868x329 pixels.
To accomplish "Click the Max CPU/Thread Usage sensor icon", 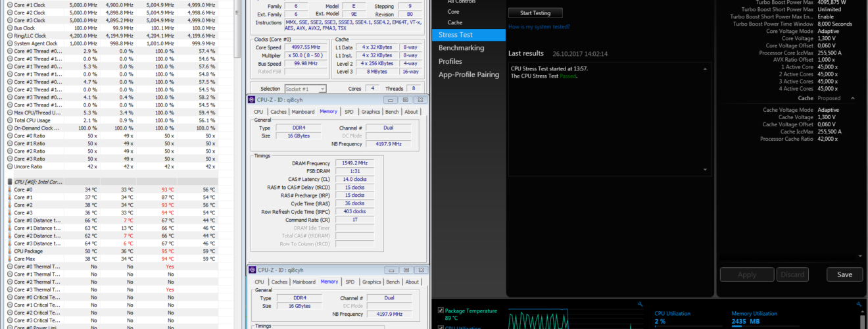I will click(10, 113).
